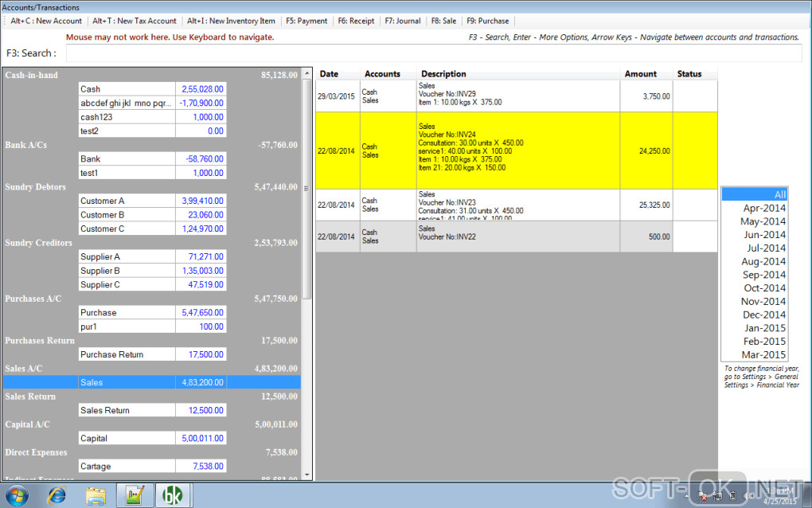Select transaction with Voucher No:INV22

[517, 236]
